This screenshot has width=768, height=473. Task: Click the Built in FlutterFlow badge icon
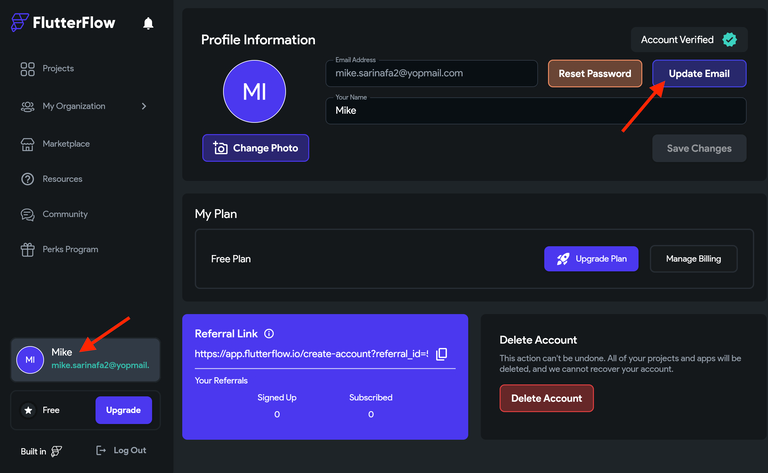tap(56, 451)
